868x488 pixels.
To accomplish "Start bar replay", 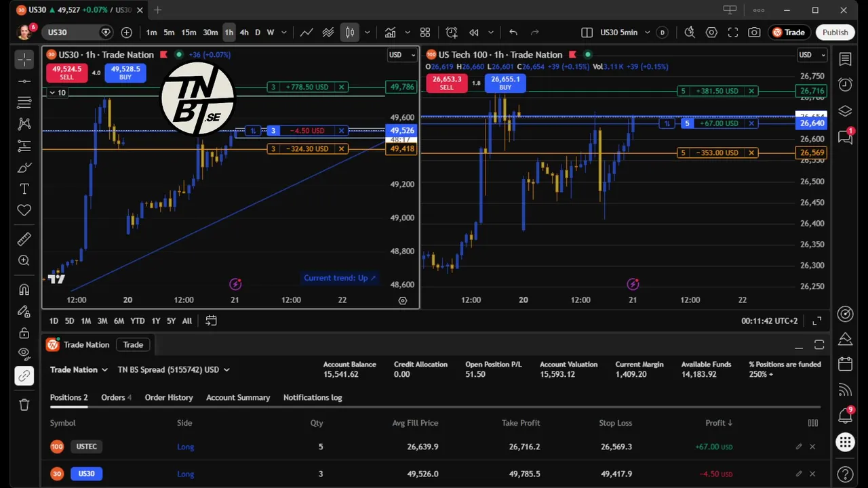I will (x=474, y=33).
